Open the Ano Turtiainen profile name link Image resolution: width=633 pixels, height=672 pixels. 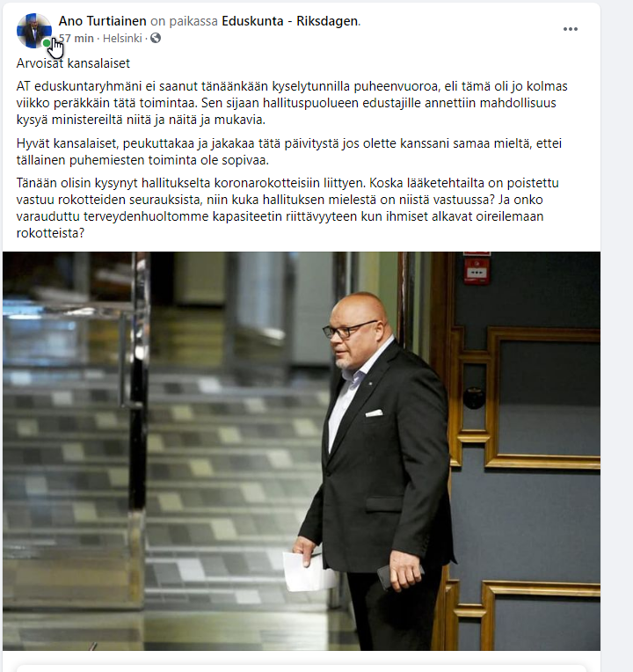[x=102, y=21]
